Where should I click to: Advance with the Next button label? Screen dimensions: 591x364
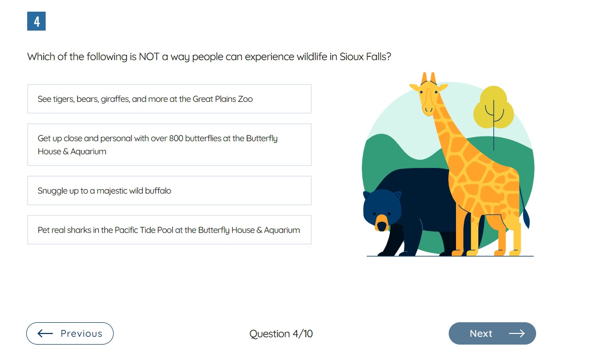coord(481,333)
